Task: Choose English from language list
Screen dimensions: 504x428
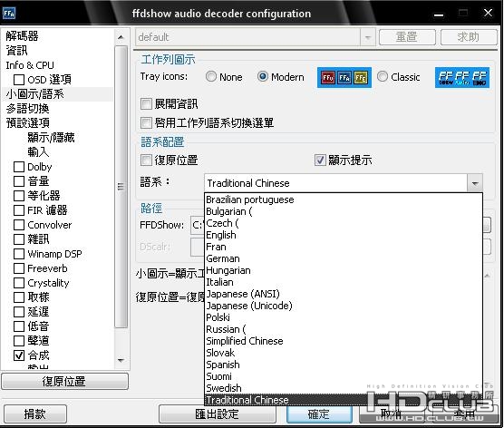Action: (x=344, y=235)
